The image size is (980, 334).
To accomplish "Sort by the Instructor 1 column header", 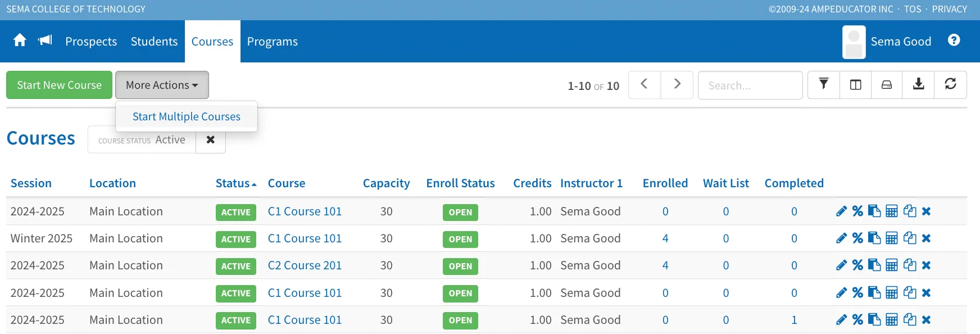I will coord(592,183).
